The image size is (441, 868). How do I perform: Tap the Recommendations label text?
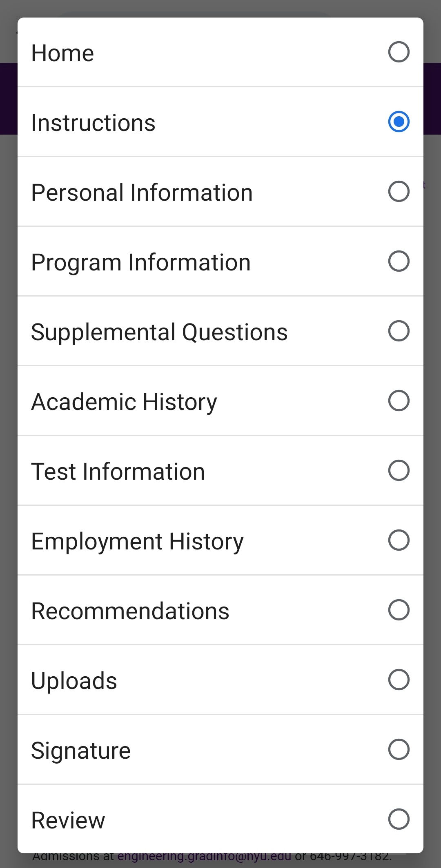tap(130, 611)
